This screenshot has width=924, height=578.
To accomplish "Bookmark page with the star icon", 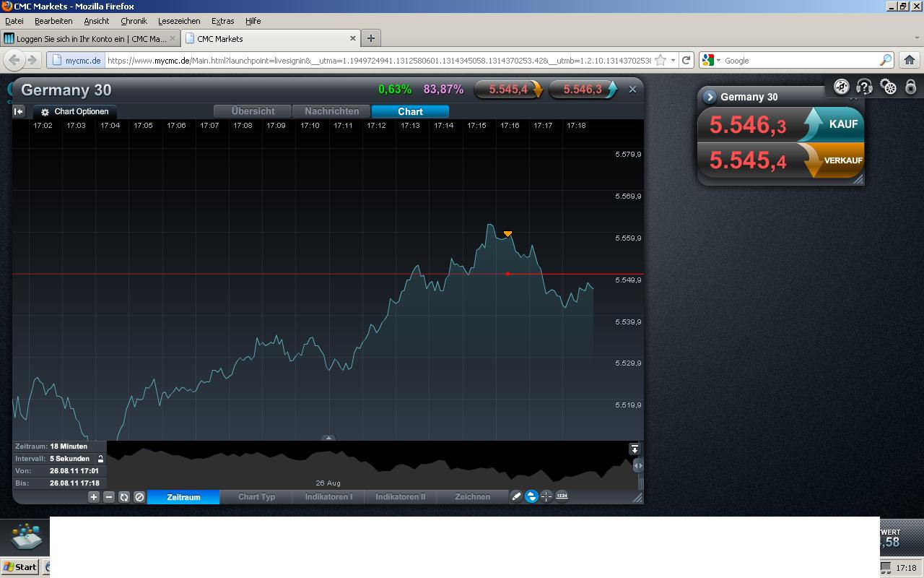I will (660, 61).
